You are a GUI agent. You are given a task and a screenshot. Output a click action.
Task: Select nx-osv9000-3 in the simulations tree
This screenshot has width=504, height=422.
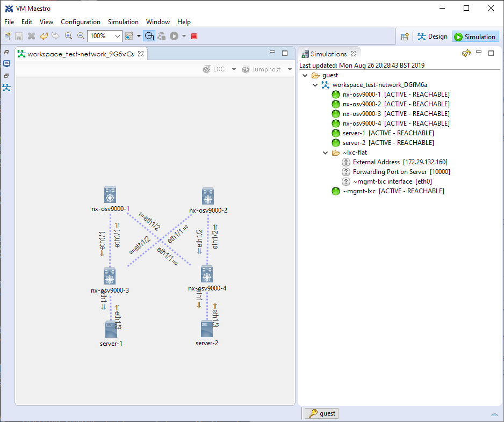[x=391, y=114]
